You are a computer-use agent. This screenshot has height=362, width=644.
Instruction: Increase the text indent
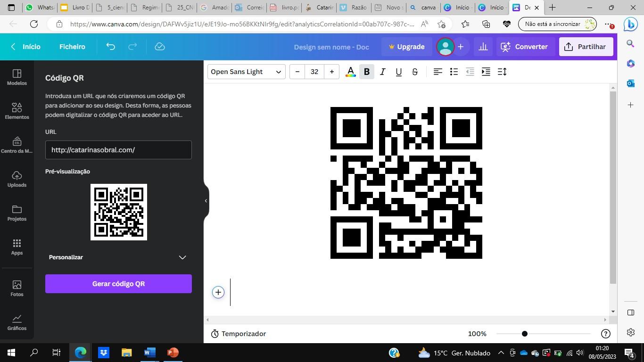[486, 72]
